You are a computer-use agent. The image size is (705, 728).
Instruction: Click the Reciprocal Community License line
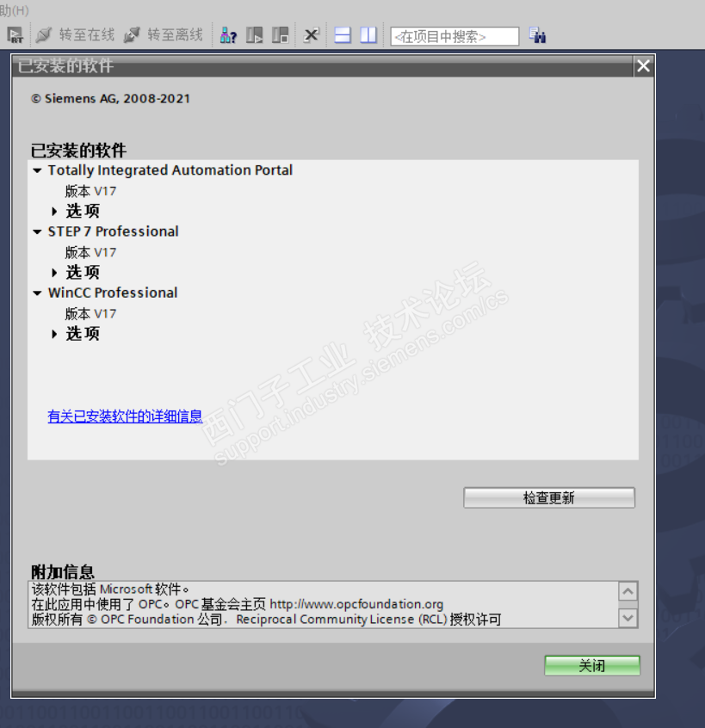click(x=266, y=620)
